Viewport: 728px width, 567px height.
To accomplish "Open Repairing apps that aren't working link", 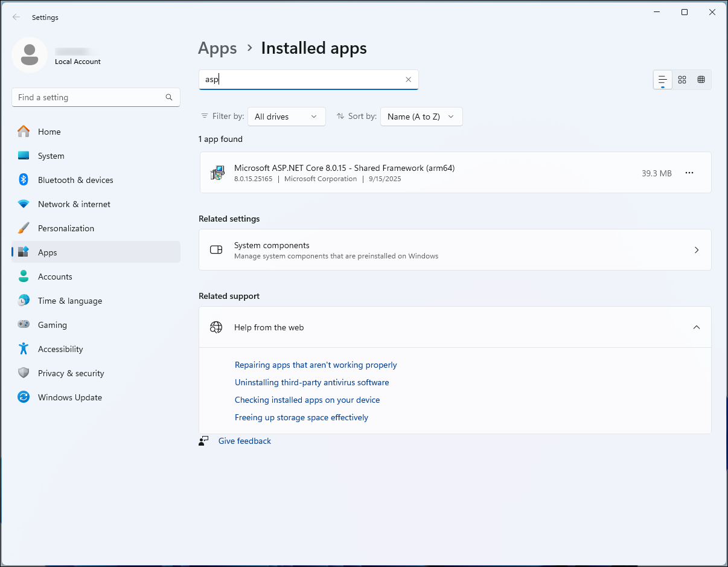I will pos(316,365).
